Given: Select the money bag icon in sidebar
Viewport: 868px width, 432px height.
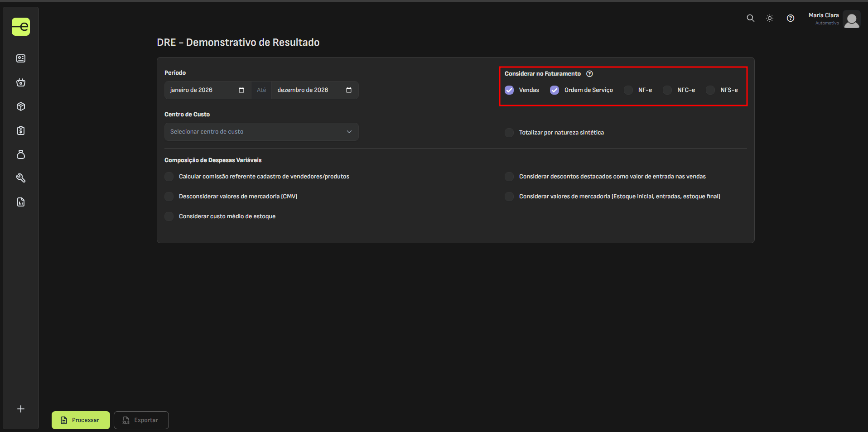Looking at the screenshot, I should (21, 154).
